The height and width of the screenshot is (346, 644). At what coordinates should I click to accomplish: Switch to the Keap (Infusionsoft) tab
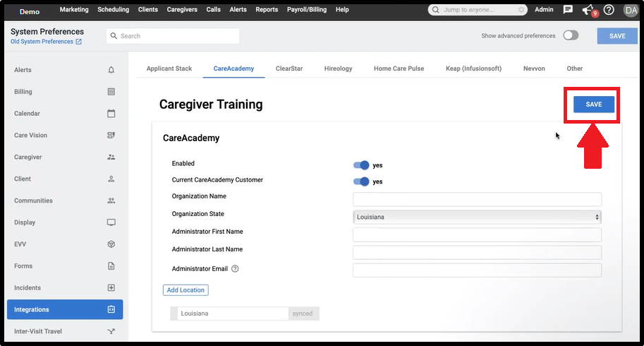point(473,68)
